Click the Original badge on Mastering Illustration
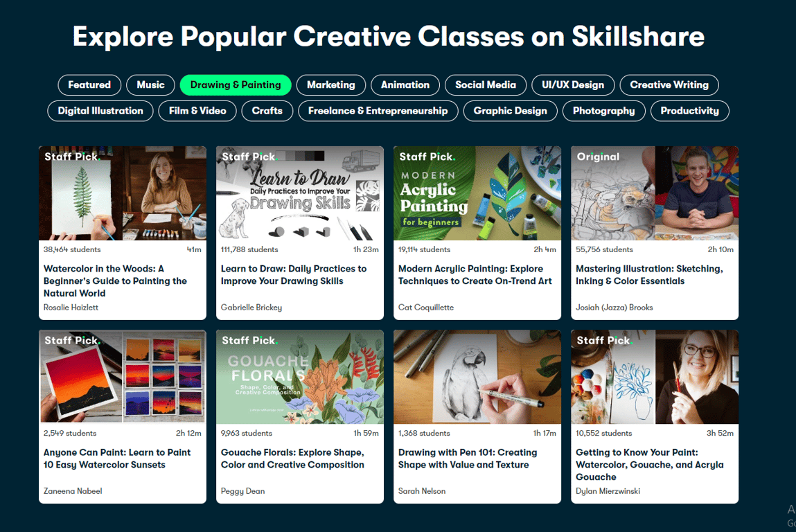The height and width of the screenshot is (532, 796). coord(598,157)
